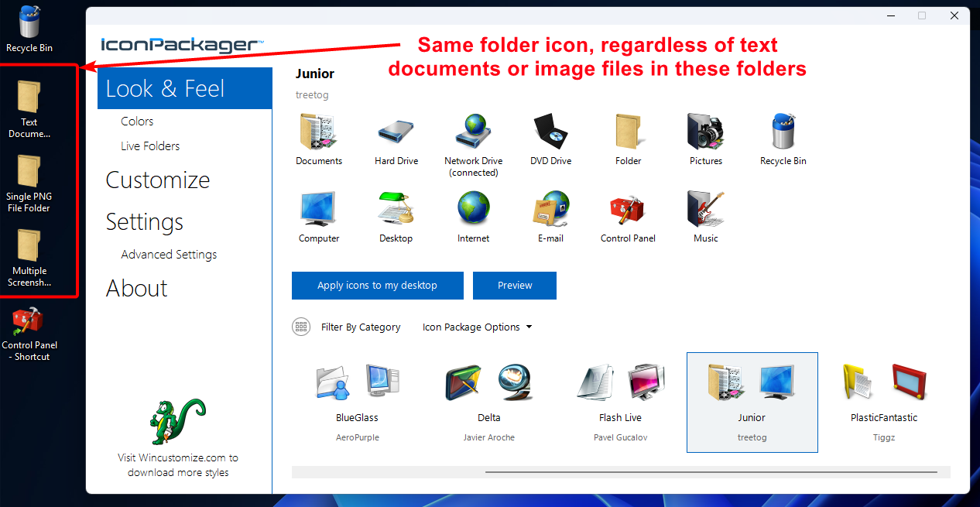Click the Control Panel toolbox icon in package
The image size is (980, 507).
click(628, 210)
